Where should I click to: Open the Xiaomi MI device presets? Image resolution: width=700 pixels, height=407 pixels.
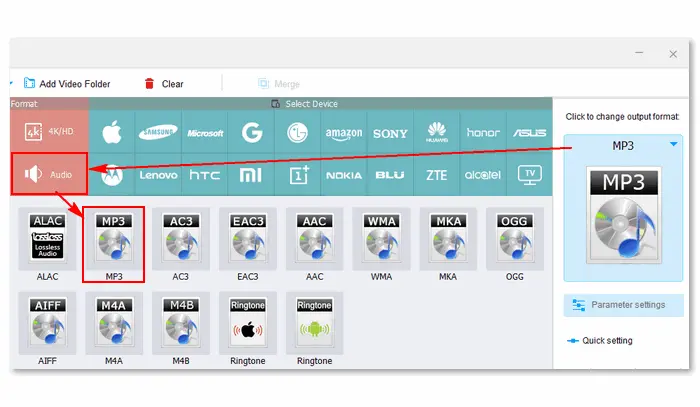[x=251, y=175]
